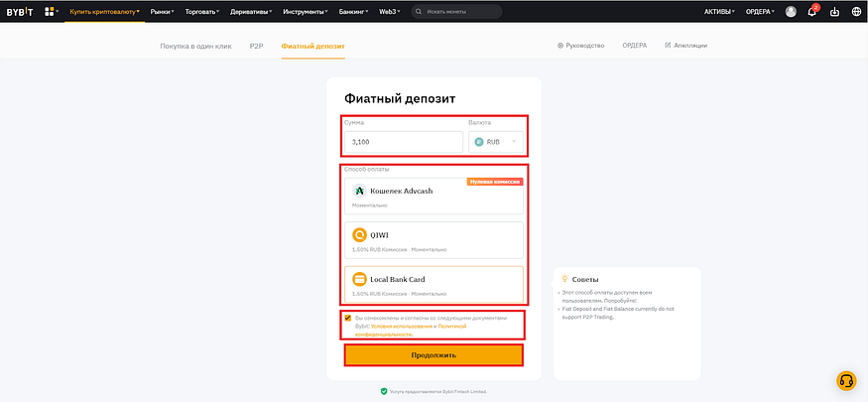Select the Кошелек Advcash payment method

(434, 196)
